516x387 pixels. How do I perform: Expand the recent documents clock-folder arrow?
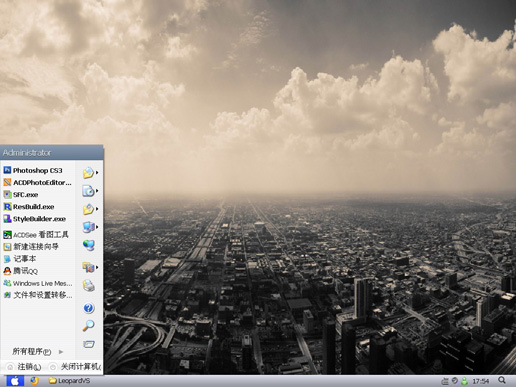97,191
